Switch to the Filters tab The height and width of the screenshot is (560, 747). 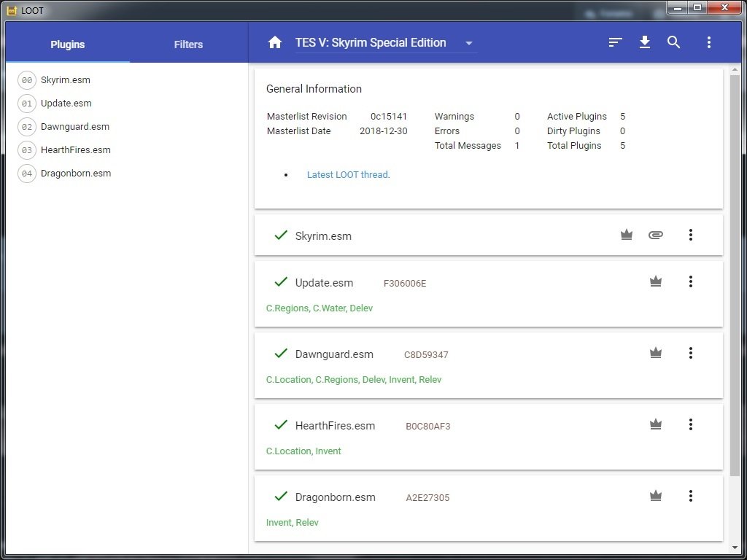(189, 44)
